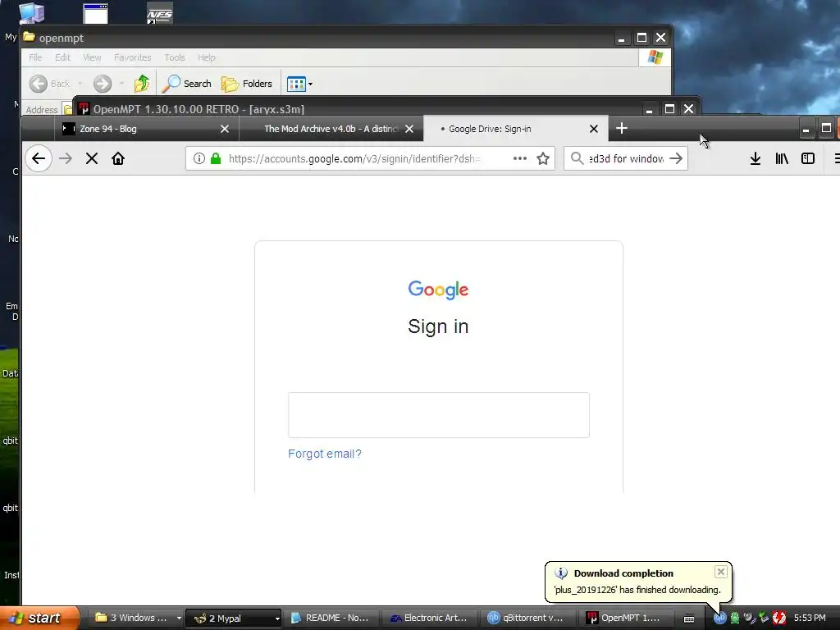Open Edit menu in openmpt explorer window
Image resolution: width=840 pixels, height=630 pixels.
point(62,57)
